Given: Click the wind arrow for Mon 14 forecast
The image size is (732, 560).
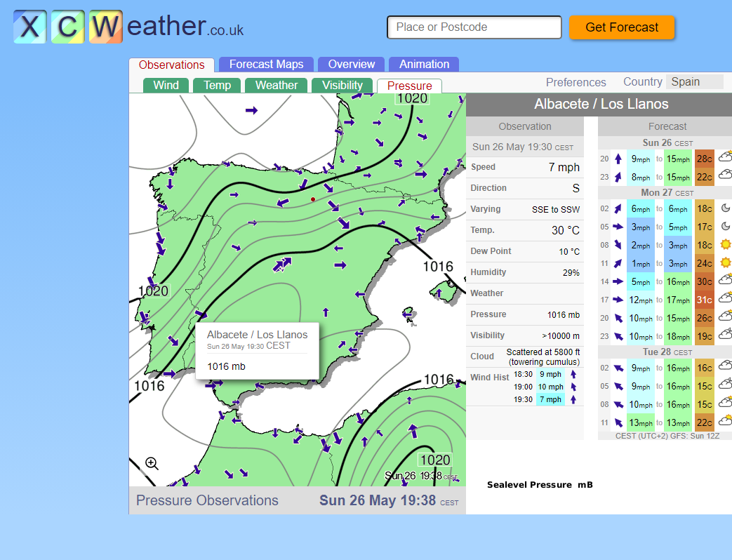Looking at the screenshot, I should 618,281.
